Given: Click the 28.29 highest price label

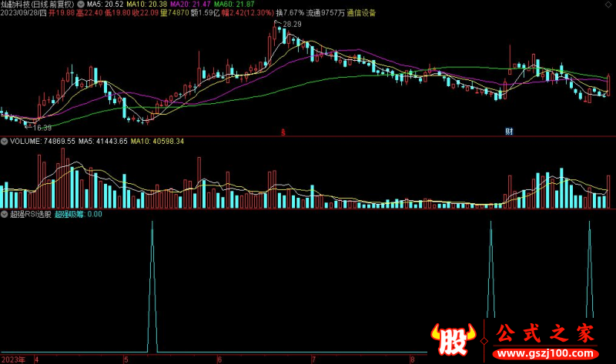Looking at the screenshot, I should (x=292, y=25).
